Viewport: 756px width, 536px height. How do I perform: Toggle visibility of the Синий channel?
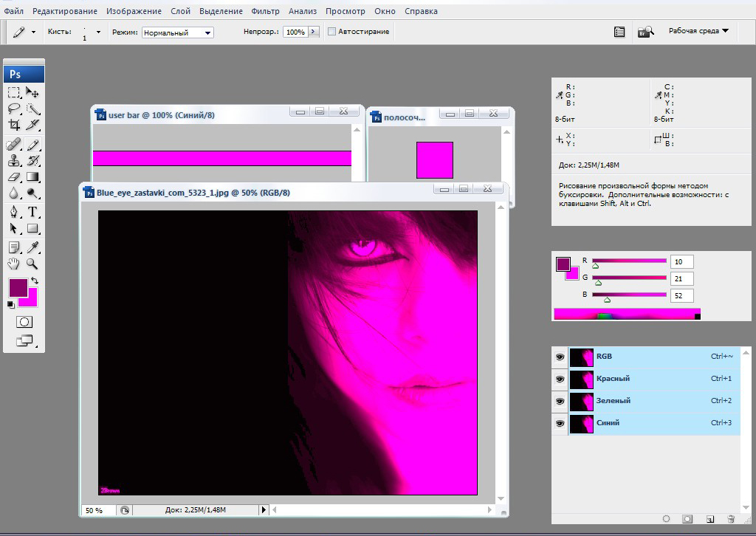pyautogui.click(x=560, y=423)
